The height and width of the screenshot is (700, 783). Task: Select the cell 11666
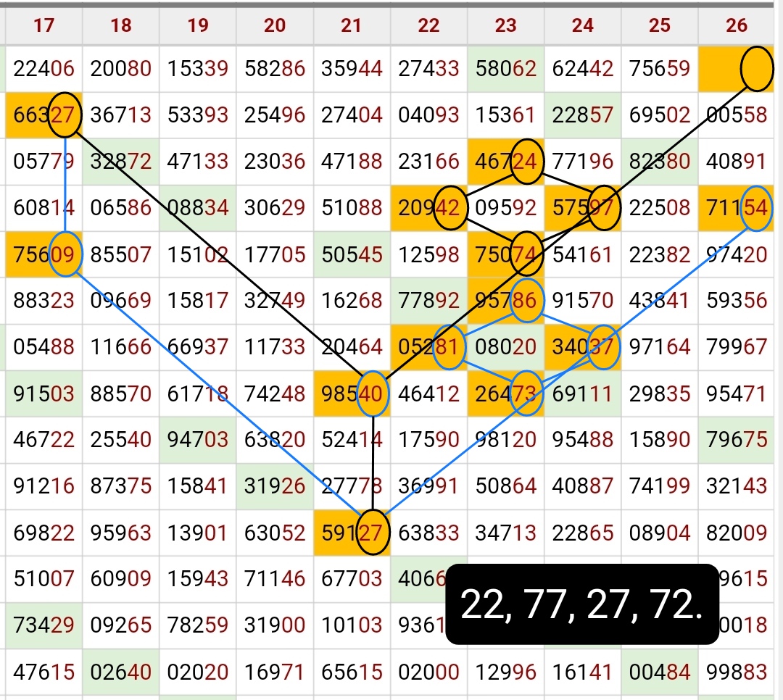(121, 347)
